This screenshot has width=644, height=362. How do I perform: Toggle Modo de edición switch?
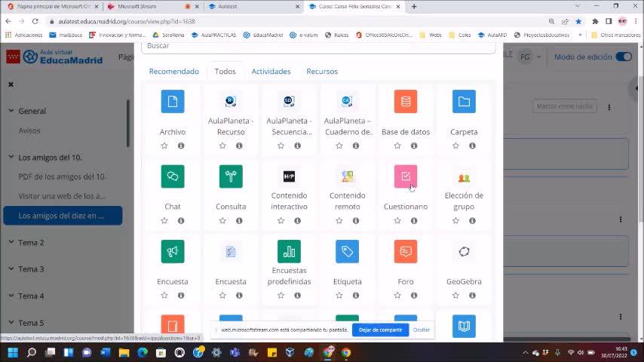pos(624,57)
